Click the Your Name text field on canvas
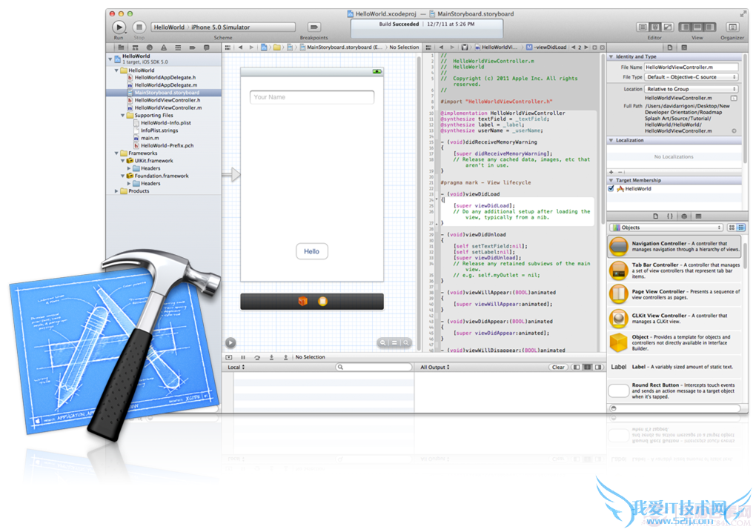 coord(312,97)
